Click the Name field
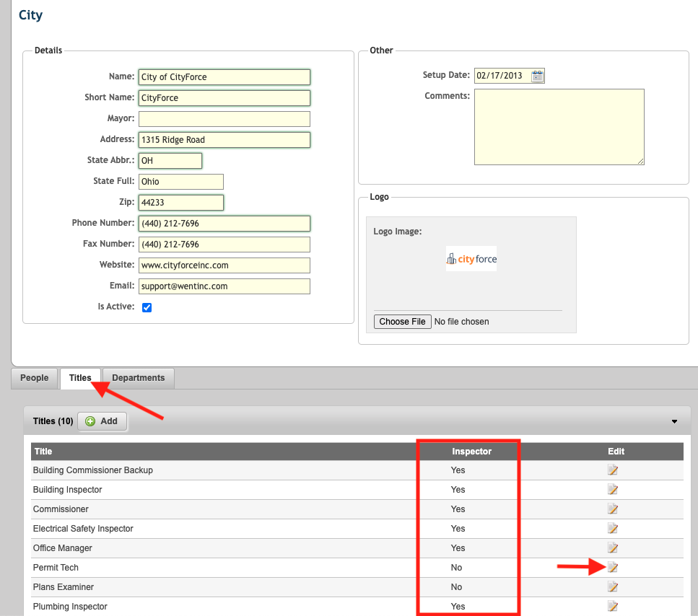The image size is (698, 616). click(x=224, y=77)
